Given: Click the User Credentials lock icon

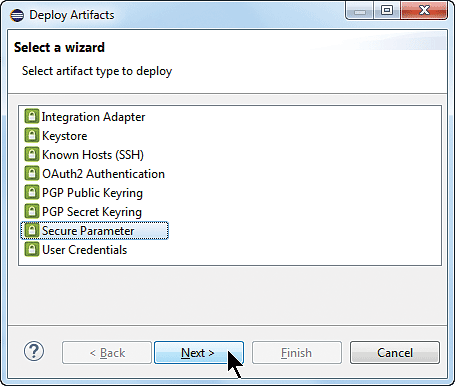Looking at the screenshot, I should coord(32,250).
